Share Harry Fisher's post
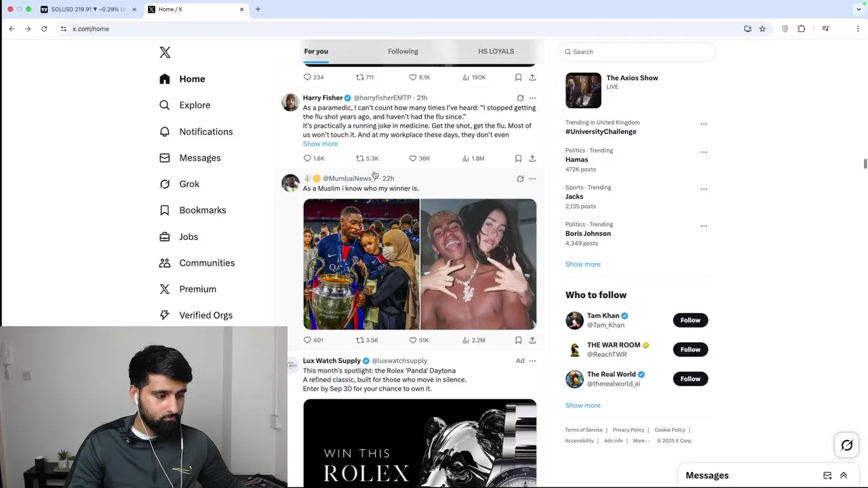 [532, 159]
